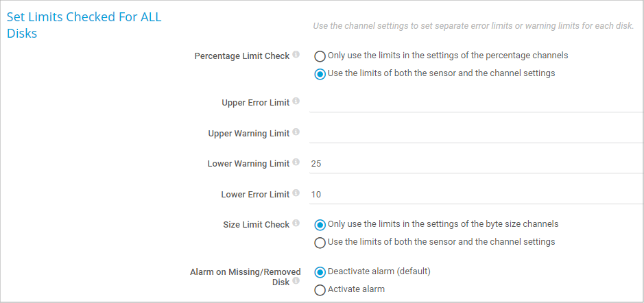Click the "Set Limits Checked For ALL Disks" heading
This screenshot has height=303, width=644.
tap(84, 25)
